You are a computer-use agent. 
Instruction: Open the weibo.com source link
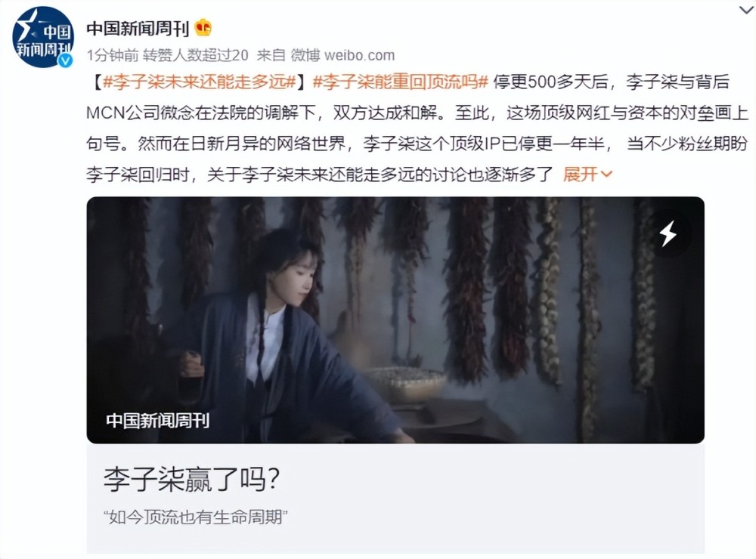pyautogui.click(x=360, y=55)
